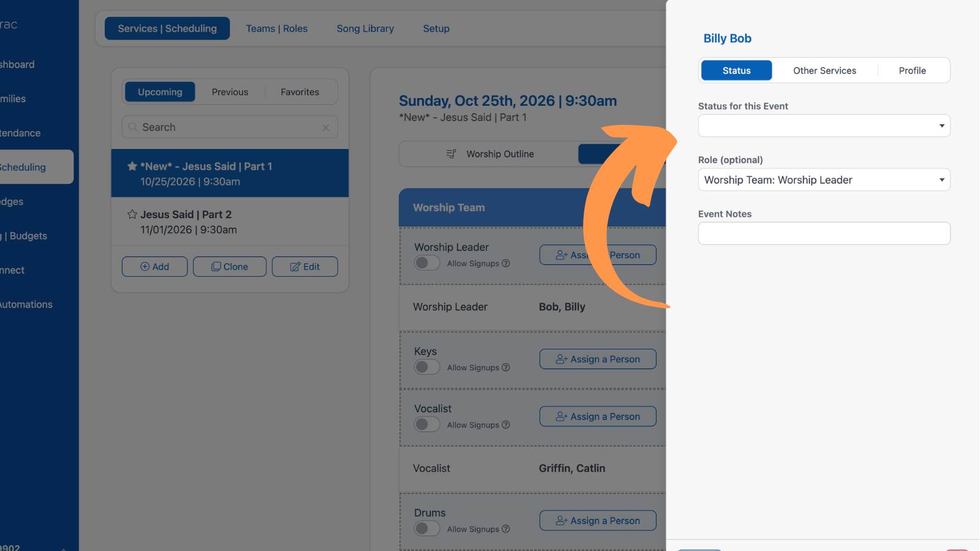Open the Status for this Event dropdown
Viewport: 980px width, 551px height.
tap(824, 126)
